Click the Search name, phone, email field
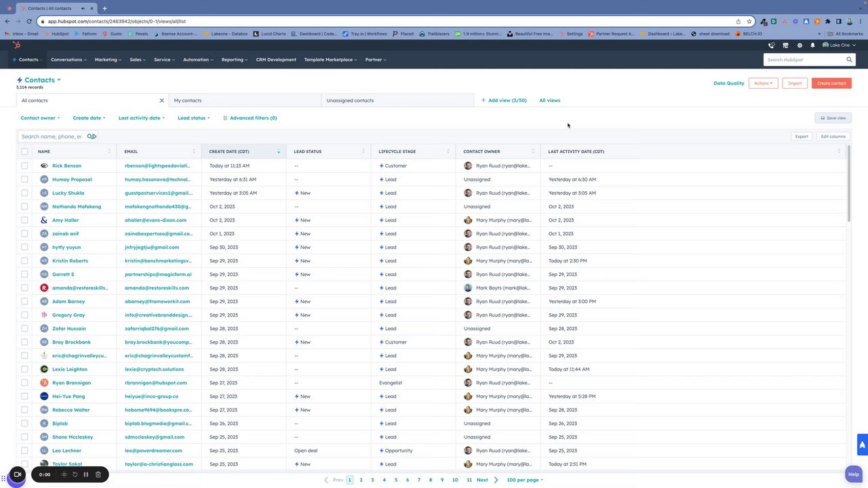 52,136
